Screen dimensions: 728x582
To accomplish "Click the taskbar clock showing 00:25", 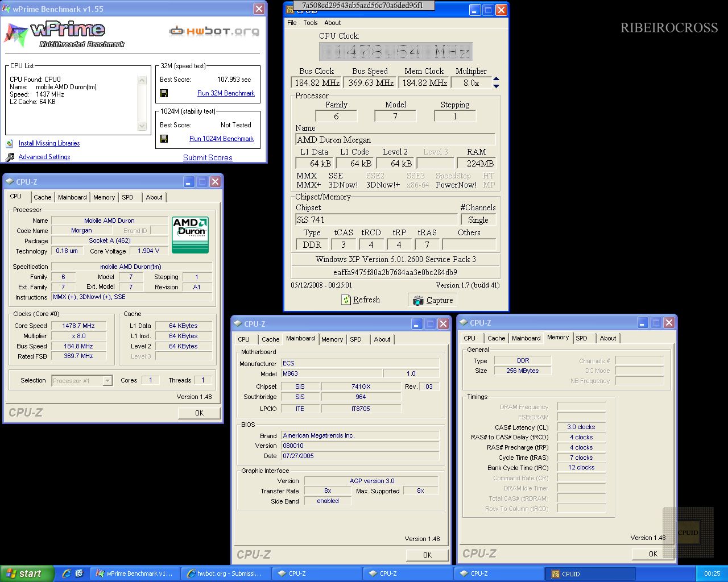I will coord(712,573).
